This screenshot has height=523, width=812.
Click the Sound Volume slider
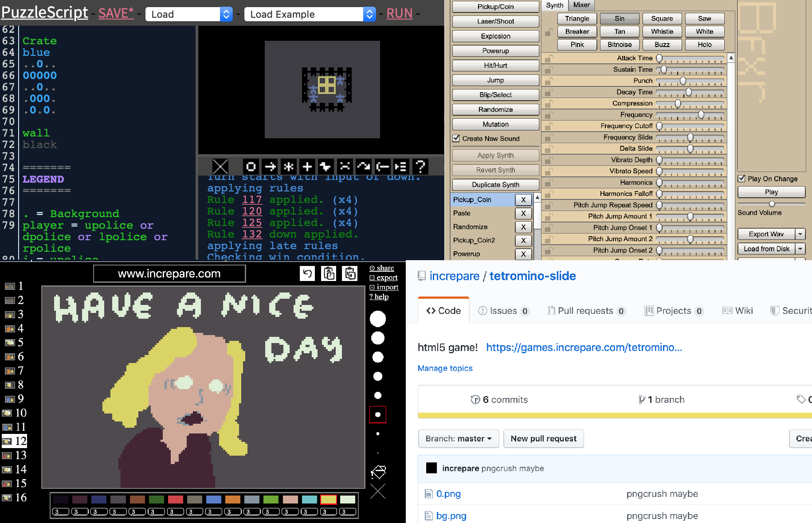pyautogui.click(x=772, y=204)
